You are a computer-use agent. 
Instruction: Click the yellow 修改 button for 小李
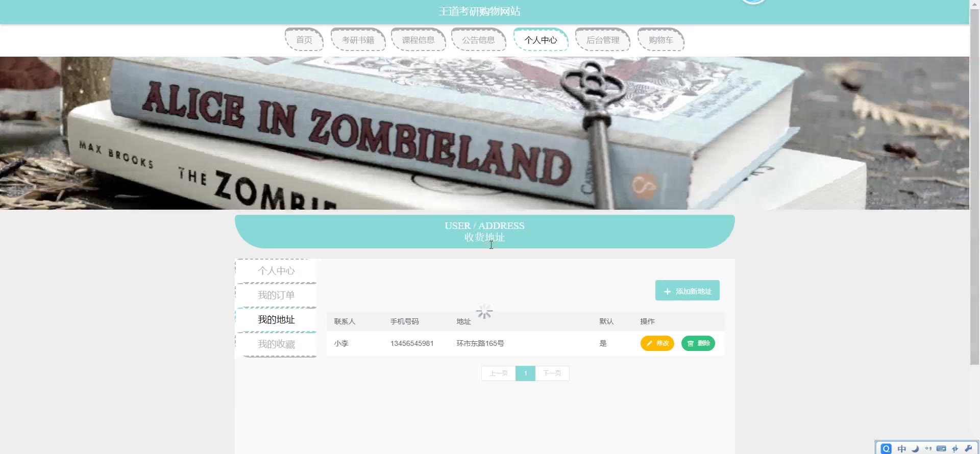[x=657, y=343]
